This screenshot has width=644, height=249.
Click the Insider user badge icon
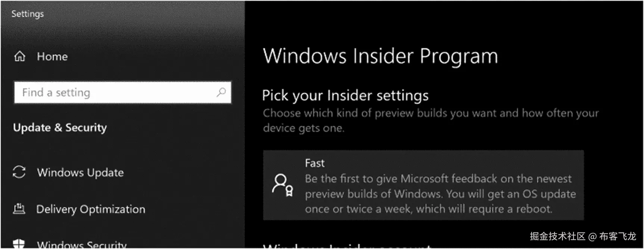(x=283, y=185)
